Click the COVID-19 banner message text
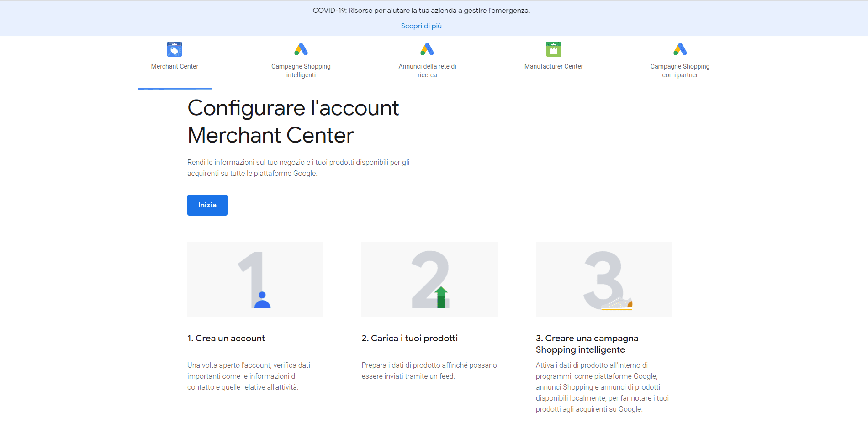 point(421,11)
